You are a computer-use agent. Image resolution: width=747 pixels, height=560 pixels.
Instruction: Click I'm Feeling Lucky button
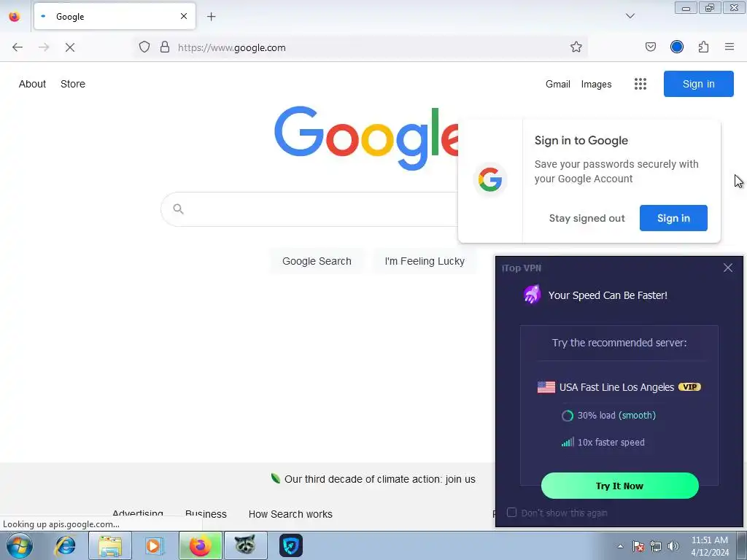(x=425, y=261)
